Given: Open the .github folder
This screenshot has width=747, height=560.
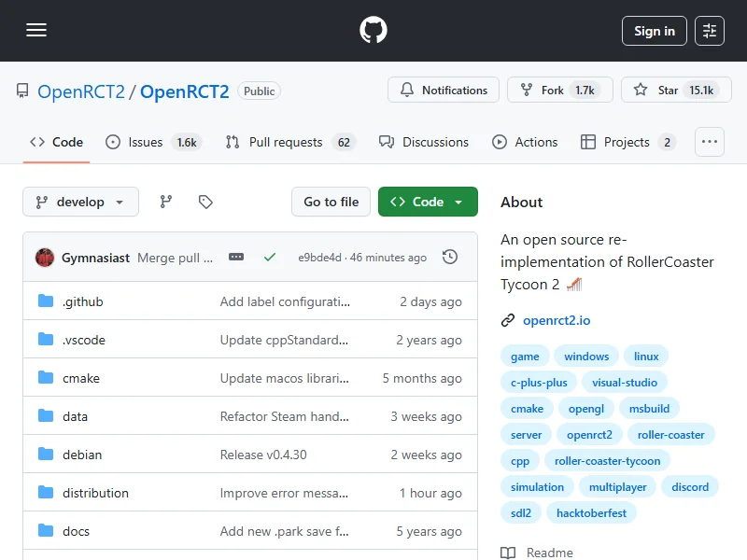Looking at the screenshot, I should 82,301.
